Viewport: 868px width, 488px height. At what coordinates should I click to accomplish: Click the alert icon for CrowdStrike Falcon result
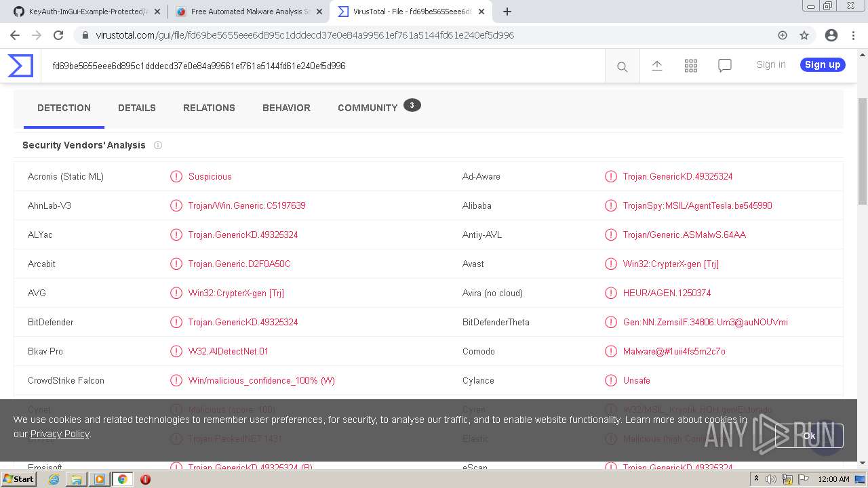tap(176, 380)
